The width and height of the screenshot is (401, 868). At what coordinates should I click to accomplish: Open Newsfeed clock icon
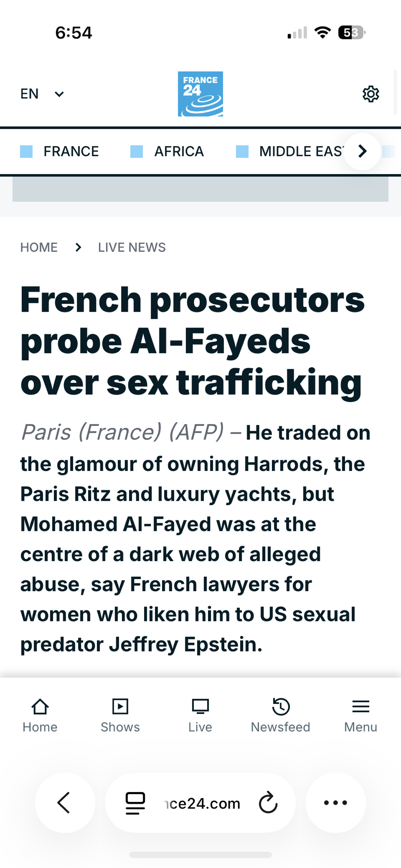pos(281,707)
